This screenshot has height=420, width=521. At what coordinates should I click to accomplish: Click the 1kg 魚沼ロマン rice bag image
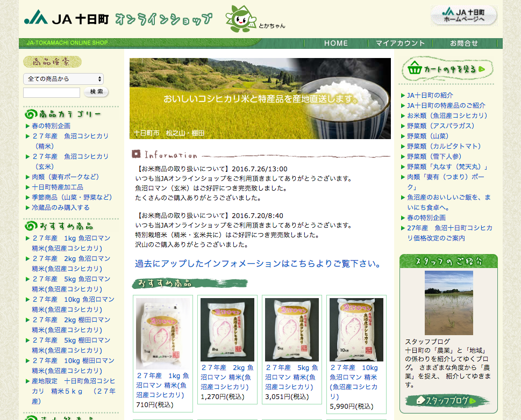(x=163, y=334)
